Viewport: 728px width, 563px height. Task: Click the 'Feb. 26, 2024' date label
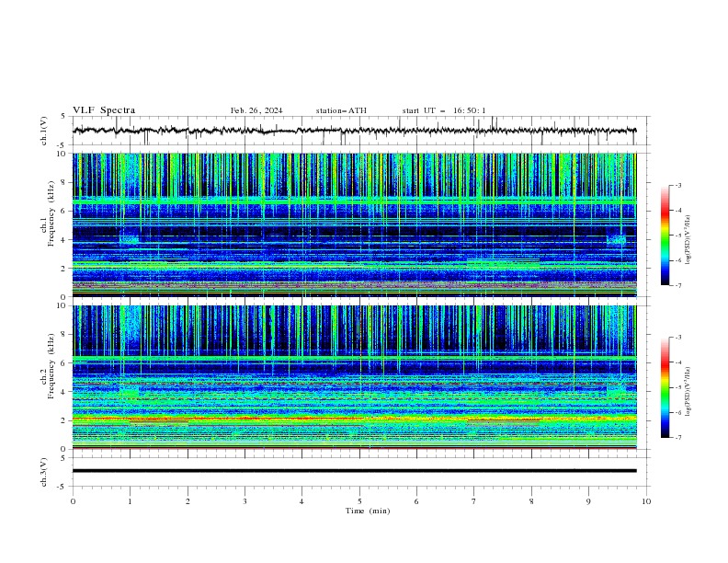[256, 110]
